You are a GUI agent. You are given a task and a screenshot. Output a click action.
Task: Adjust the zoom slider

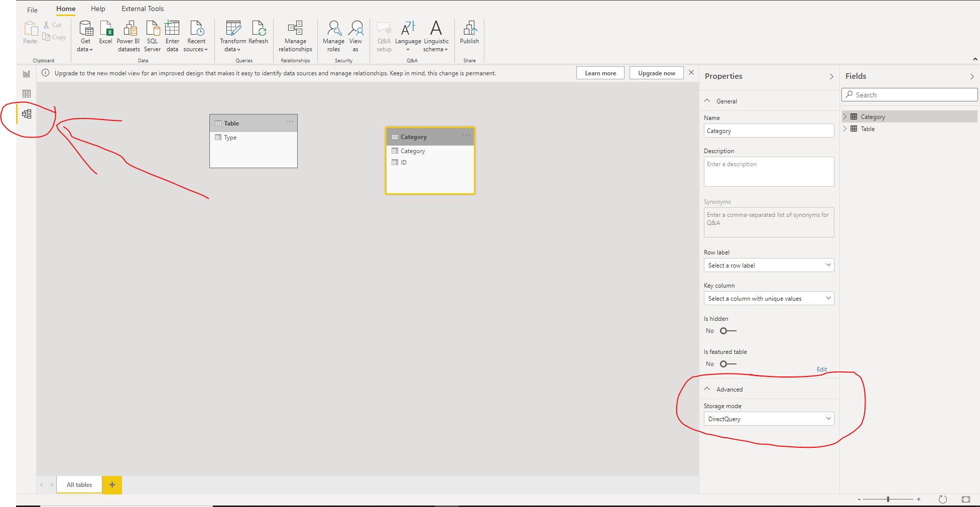(x=888, y=499)
